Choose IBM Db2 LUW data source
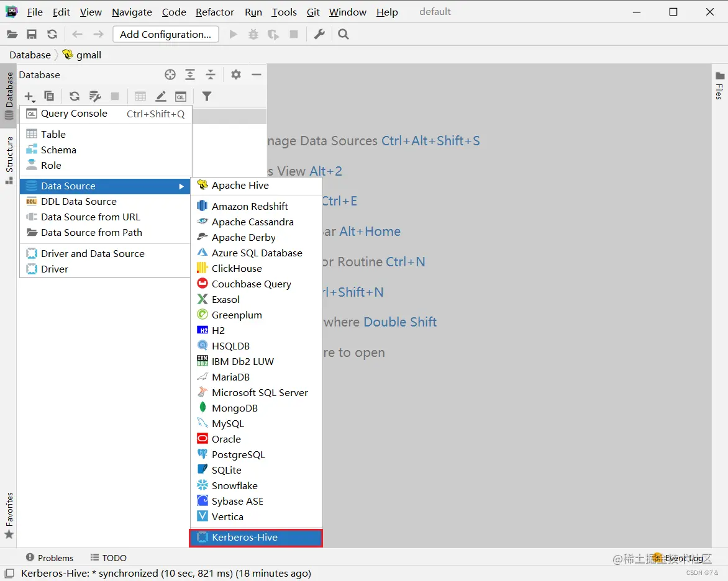This screenshot has height=581, width=728. click(257, 361)
